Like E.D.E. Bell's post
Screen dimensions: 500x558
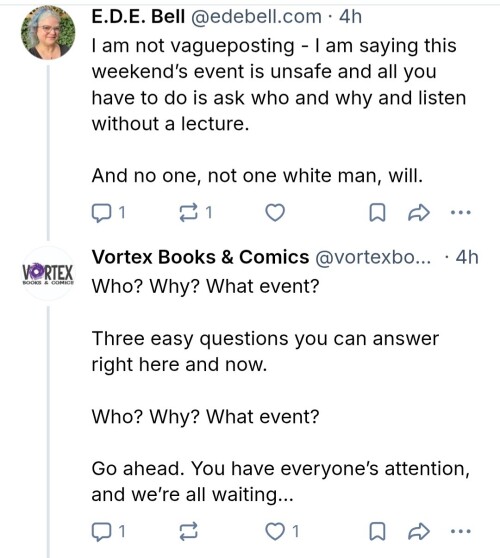275,213
